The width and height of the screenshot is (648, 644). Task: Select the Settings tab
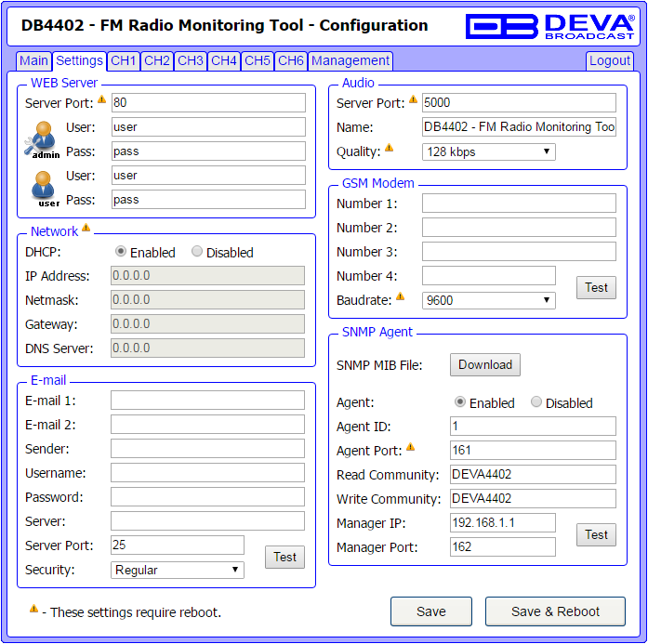pyautogui.click(x=79, y=60)
